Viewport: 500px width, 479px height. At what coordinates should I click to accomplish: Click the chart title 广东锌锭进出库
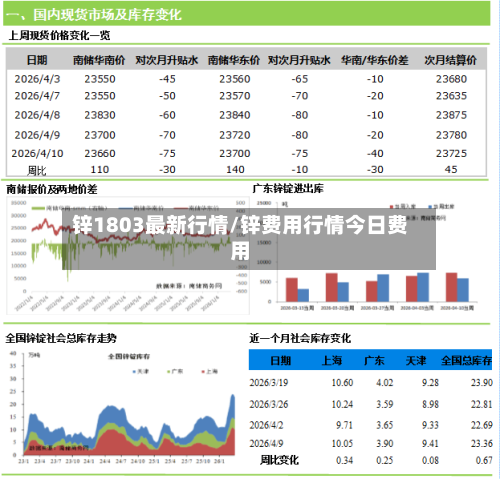click(x=288, y=189)
